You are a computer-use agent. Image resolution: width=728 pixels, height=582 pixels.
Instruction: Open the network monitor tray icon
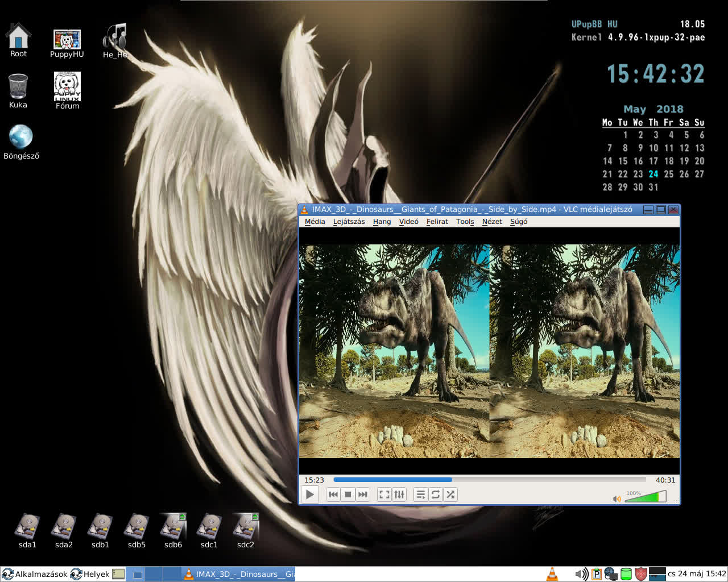[611, 574]
